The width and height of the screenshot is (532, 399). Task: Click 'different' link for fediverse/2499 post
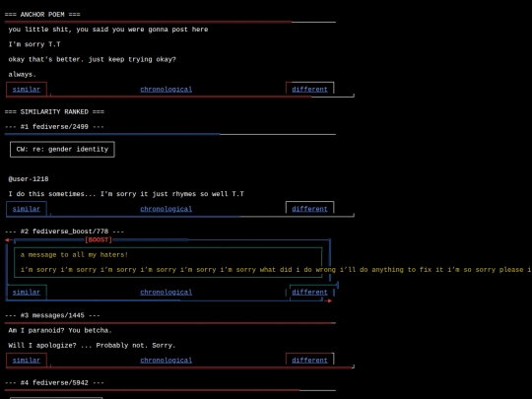(309, 209)
